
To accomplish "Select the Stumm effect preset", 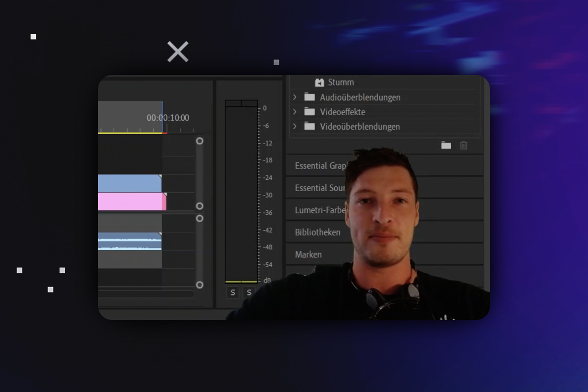I will (341, 82).
